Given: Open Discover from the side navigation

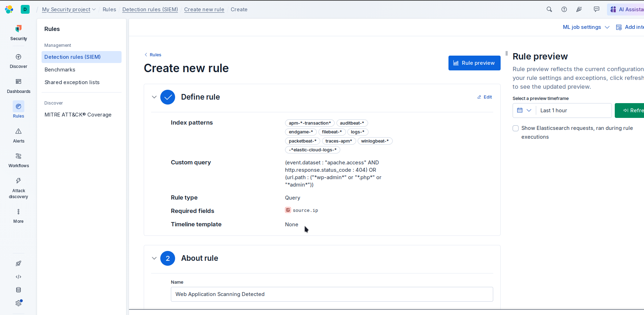Looking at the screenshot, I should coord(18,61).
